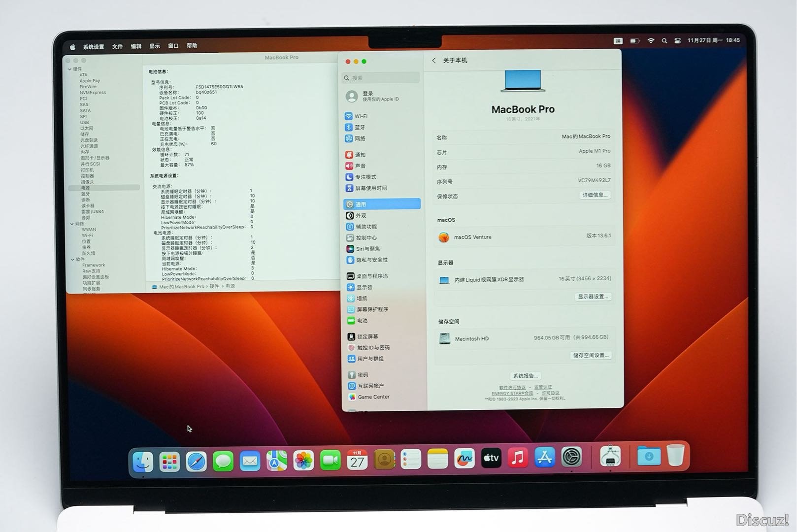Click battery status in the menu bar
797x532 pixels.
point(635,41)
